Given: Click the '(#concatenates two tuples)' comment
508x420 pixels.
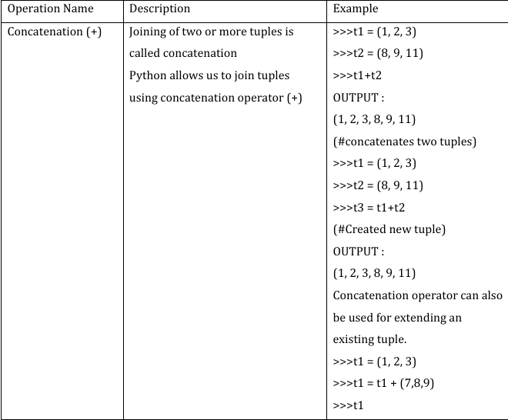Looking at the screenshot, I should [405, 142].
